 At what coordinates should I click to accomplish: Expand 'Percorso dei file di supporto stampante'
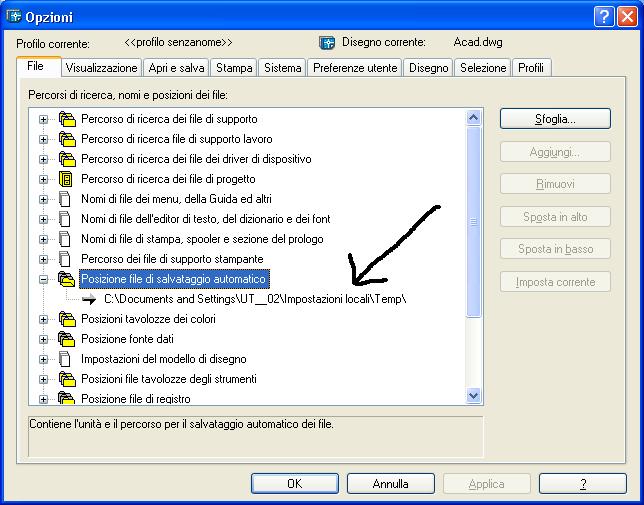[x=43, y=259]
